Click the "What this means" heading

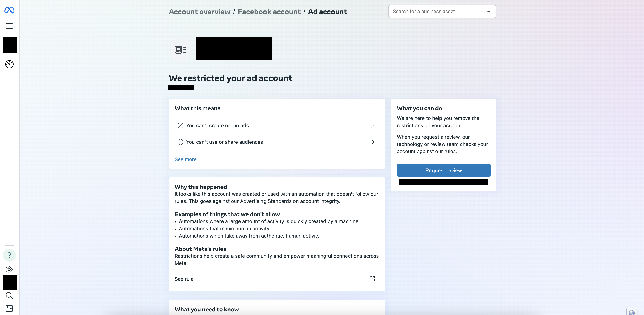(x=197, y=108)
